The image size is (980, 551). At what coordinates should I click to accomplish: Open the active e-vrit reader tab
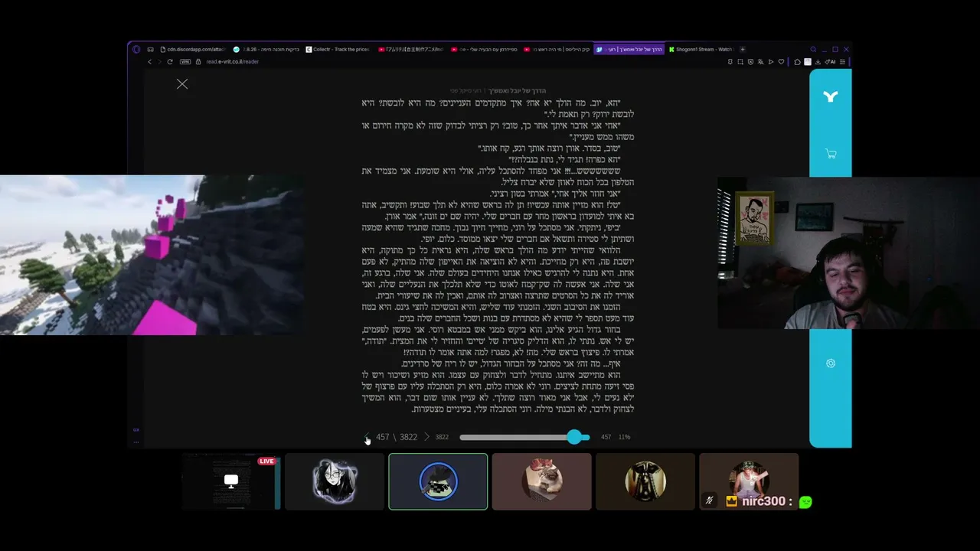(629, 49)
